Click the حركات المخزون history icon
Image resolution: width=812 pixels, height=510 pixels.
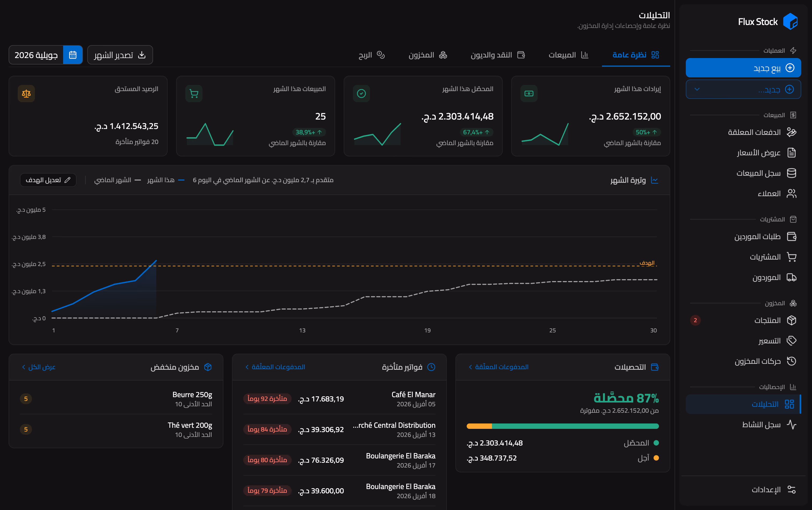791,361
